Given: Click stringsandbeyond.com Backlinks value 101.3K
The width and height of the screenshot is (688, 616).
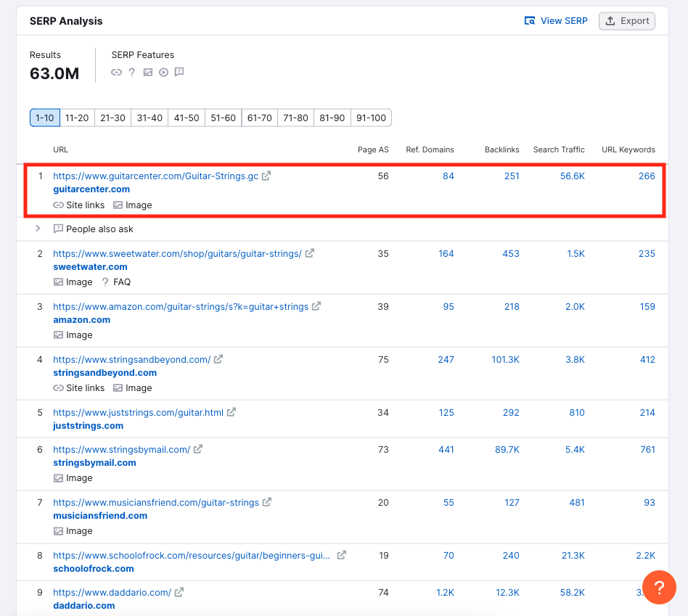Looking at the screenshot, I should click(505, 360).
